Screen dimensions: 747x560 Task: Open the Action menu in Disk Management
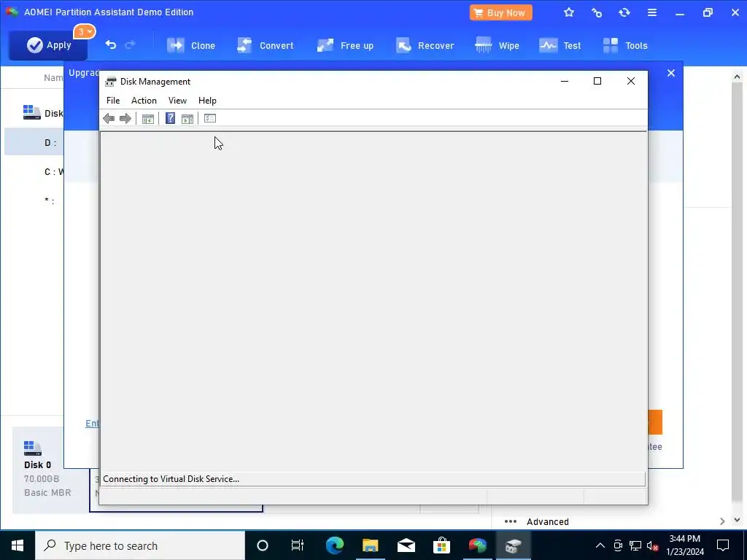(144, 101)
